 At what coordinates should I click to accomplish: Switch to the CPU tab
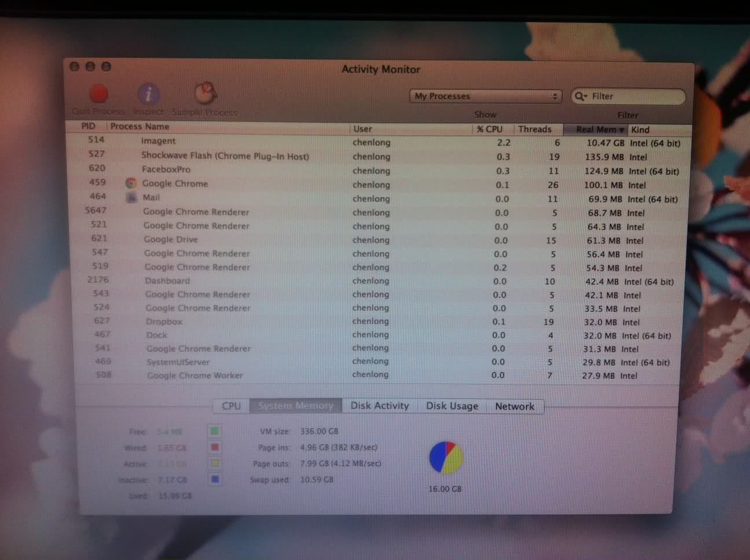[231, 406]
